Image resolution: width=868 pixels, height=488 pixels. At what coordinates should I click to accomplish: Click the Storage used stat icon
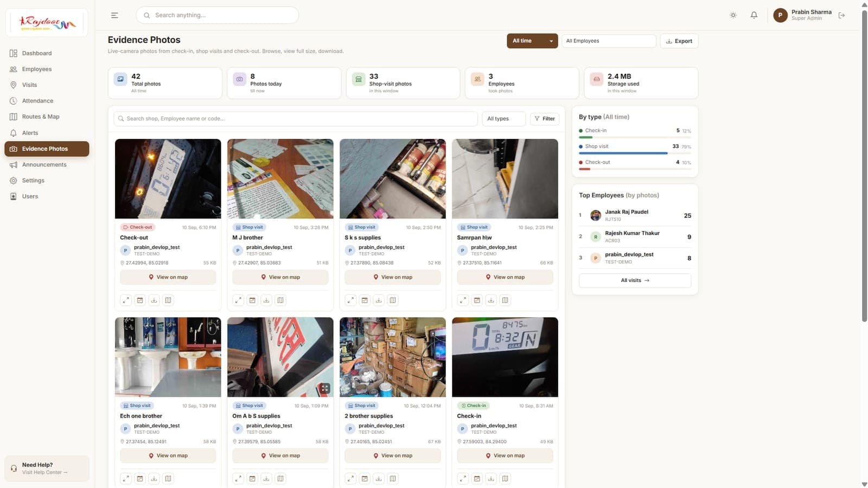pos(597,79)
